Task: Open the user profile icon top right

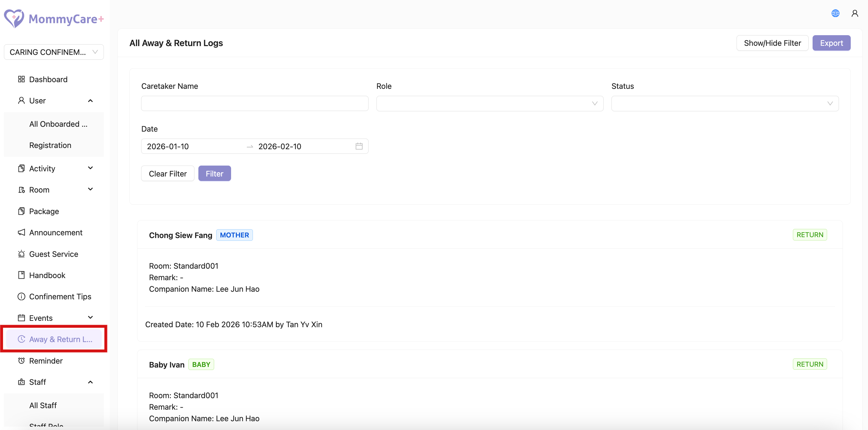Action: pyautogui.click(x=854, y=13)
